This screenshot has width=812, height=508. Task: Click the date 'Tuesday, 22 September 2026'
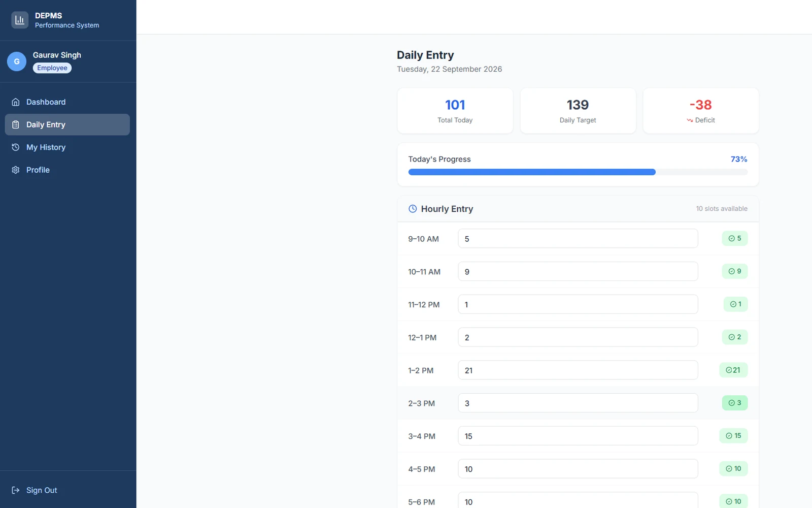449,69
